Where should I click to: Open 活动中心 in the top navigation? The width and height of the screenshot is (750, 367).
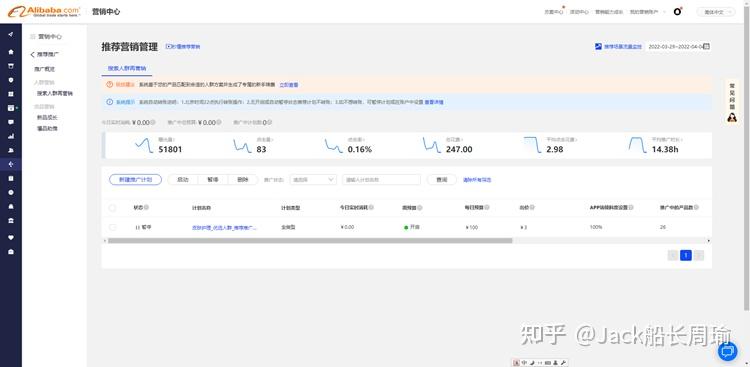[579, 12]
